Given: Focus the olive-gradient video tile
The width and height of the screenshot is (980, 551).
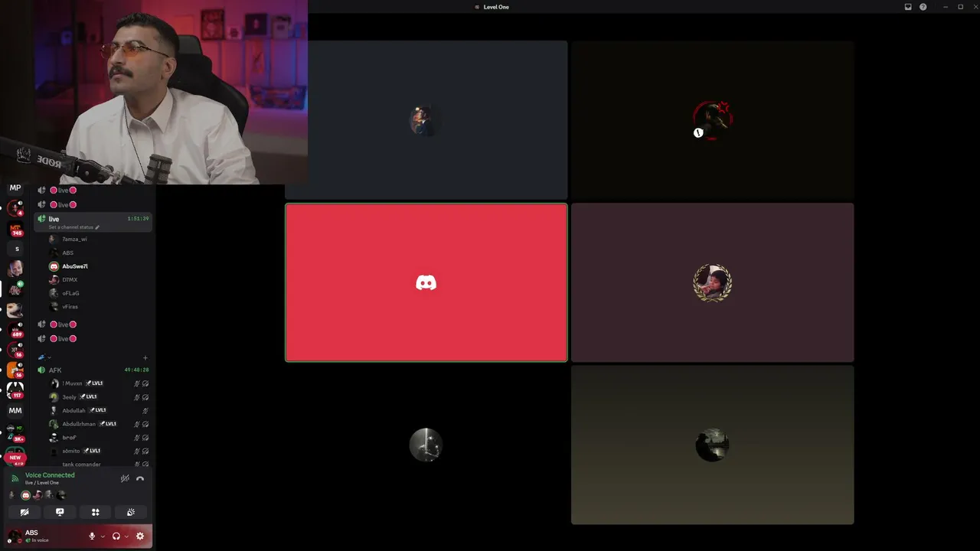Looking at the screenshot, I should point(713,445).
